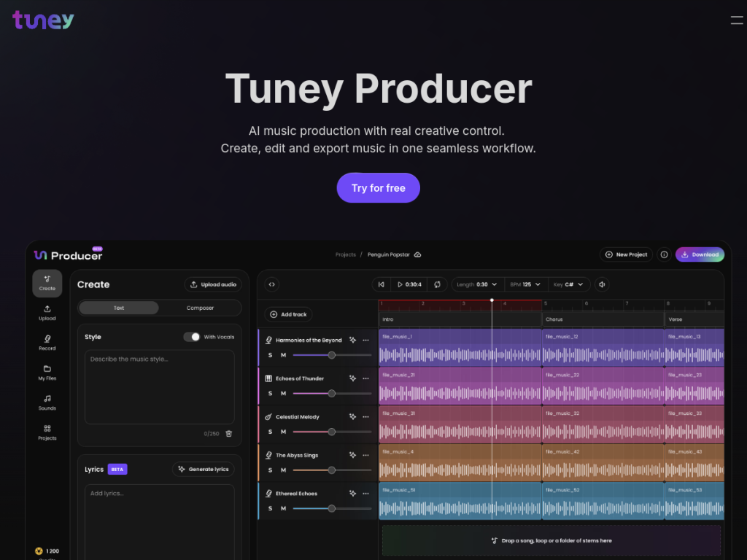The width and height of the screenshot is (747, 560).
Task: Adjust Celestial Melody volume slider
Action: coord(332,432)
